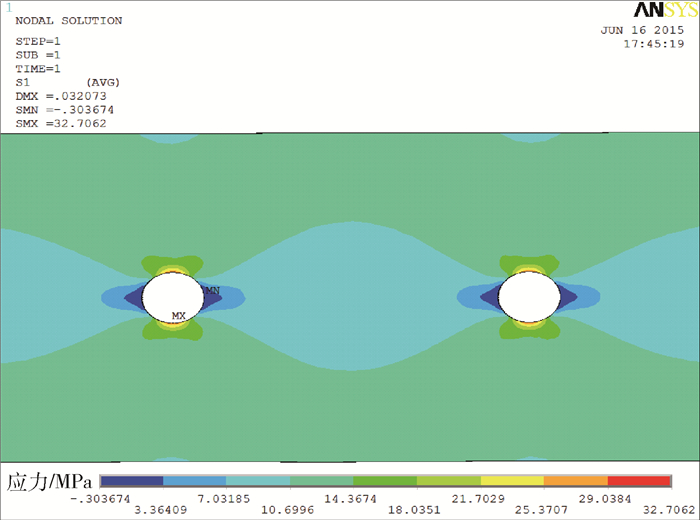Select the right circular hole
Image resolution: width=700 pixels, height=520 pixels.
[x=529, y=297]
